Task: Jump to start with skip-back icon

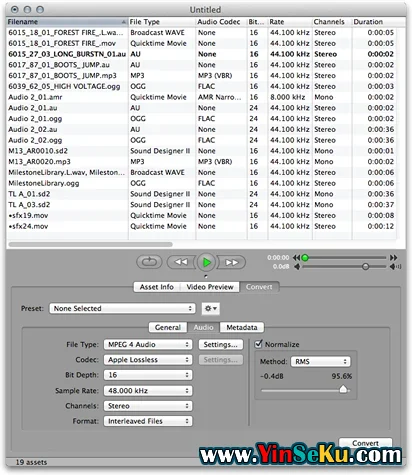Action: coord(296,258)
